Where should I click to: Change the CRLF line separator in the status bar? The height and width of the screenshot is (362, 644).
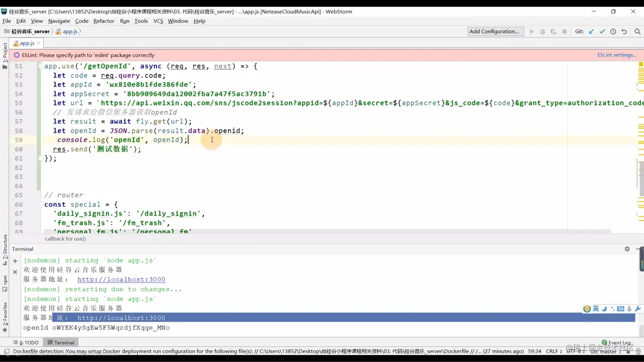click(554, 351)
